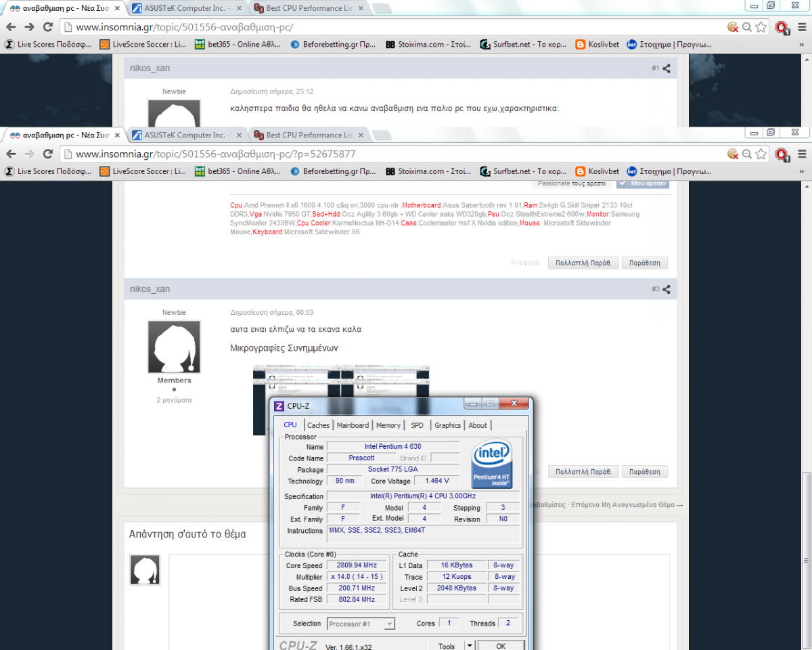Viewport: 812px width, 650px height.
Task: Share post #1 via its share icon
Action: (667, 68)
